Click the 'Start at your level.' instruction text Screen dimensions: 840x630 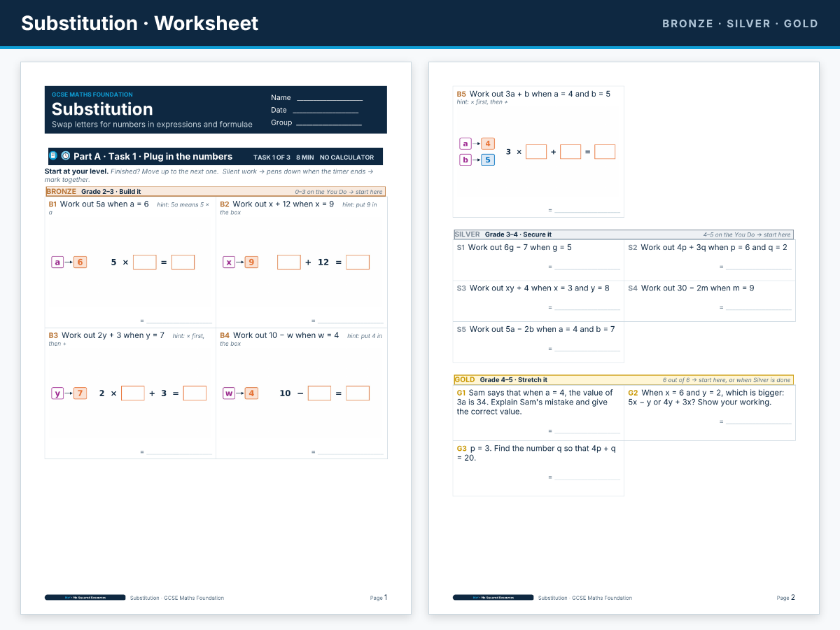(76, 171)
